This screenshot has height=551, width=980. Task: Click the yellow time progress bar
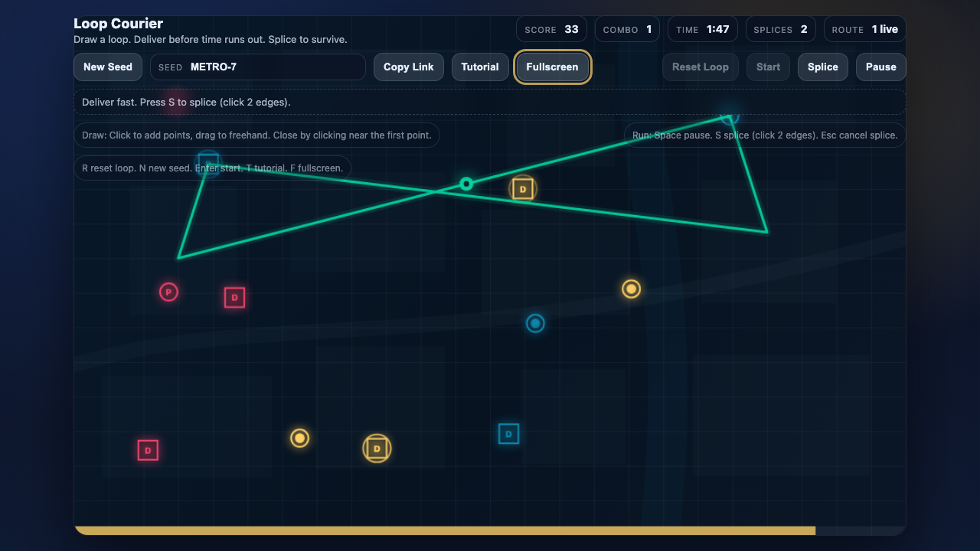pyautogui.click(x=445, y=530)
